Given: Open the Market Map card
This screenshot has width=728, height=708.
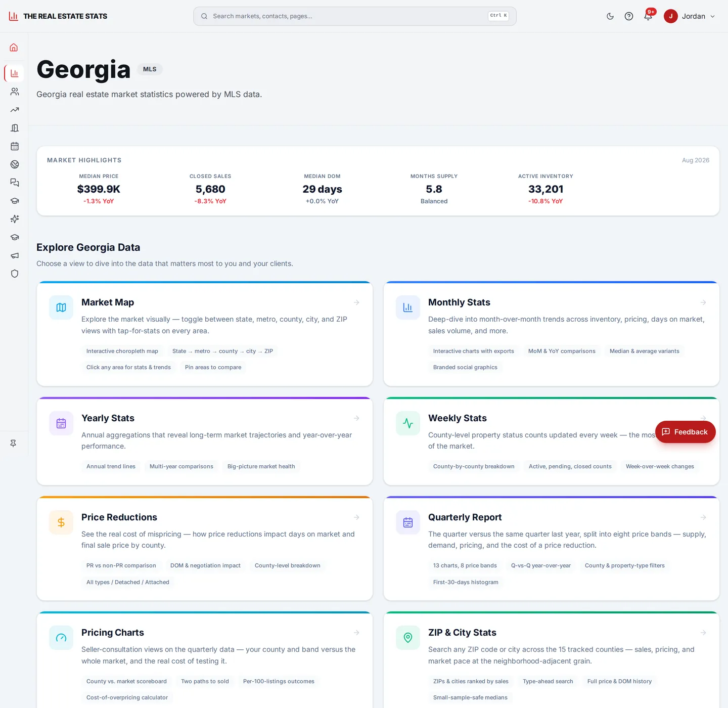Looking at the screenshot, I should coord(205,334).
